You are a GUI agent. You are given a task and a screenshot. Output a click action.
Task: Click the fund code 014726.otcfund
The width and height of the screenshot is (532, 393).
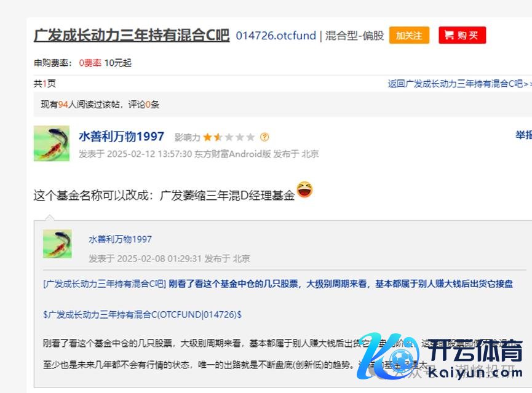pos(276,36)
